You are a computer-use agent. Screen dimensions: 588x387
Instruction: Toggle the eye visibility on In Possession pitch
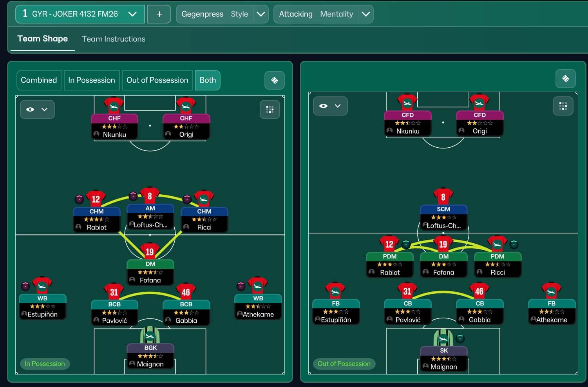pyautogui.click(x=31, y=110)
